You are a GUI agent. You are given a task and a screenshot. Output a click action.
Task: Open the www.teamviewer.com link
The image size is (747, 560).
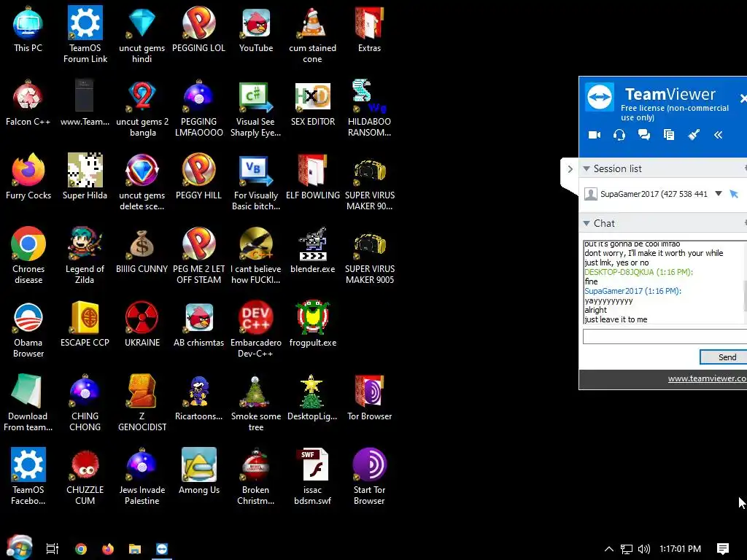(x=707, y=378)
